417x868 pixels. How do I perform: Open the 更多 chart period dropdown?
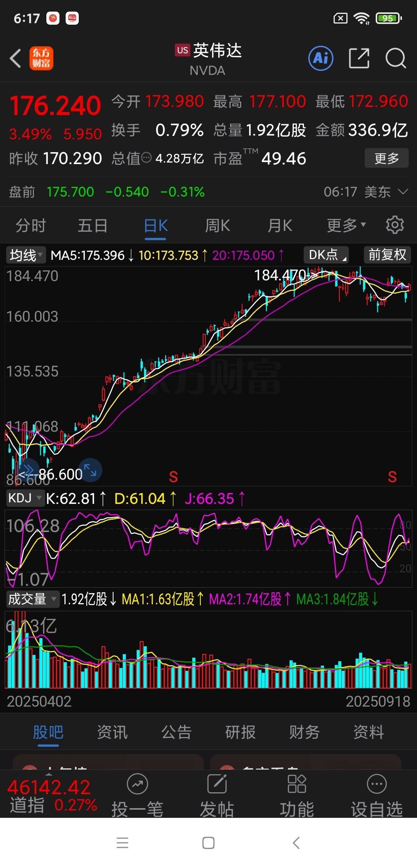[346, 225]
